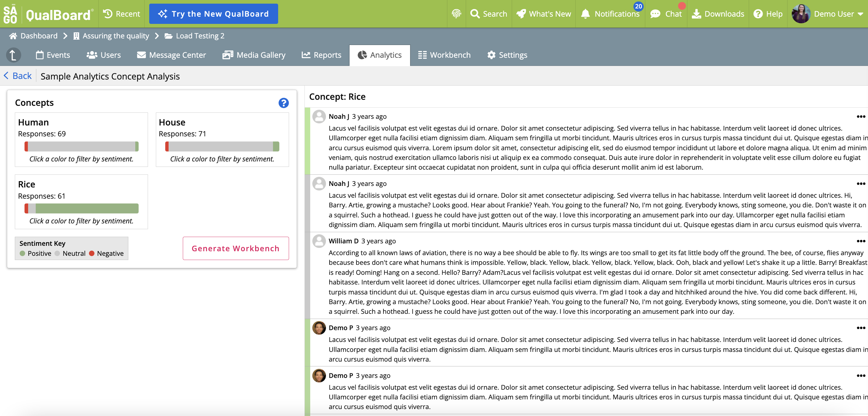
Task: Click the Recent history icon
Action: point(108,14)
